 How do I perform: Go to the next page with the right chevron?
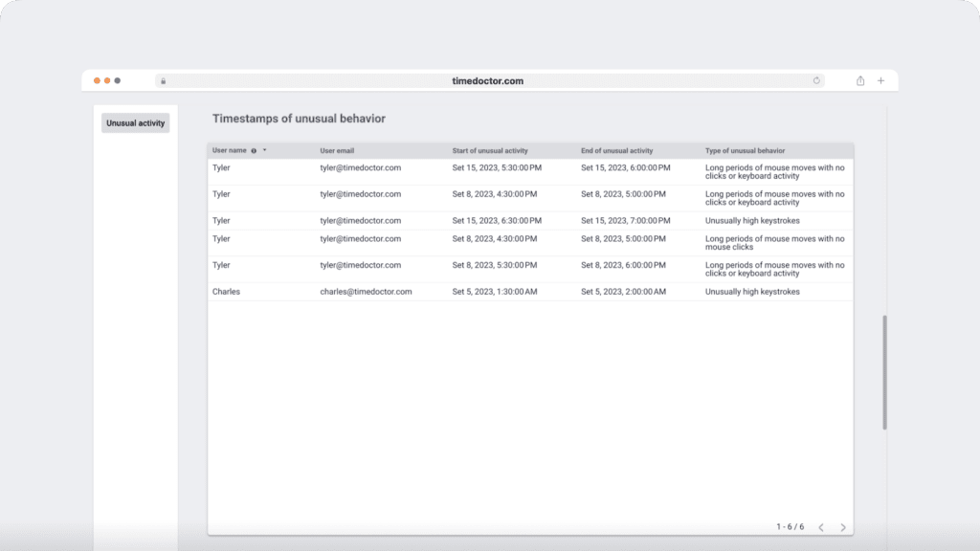[842, 526]
